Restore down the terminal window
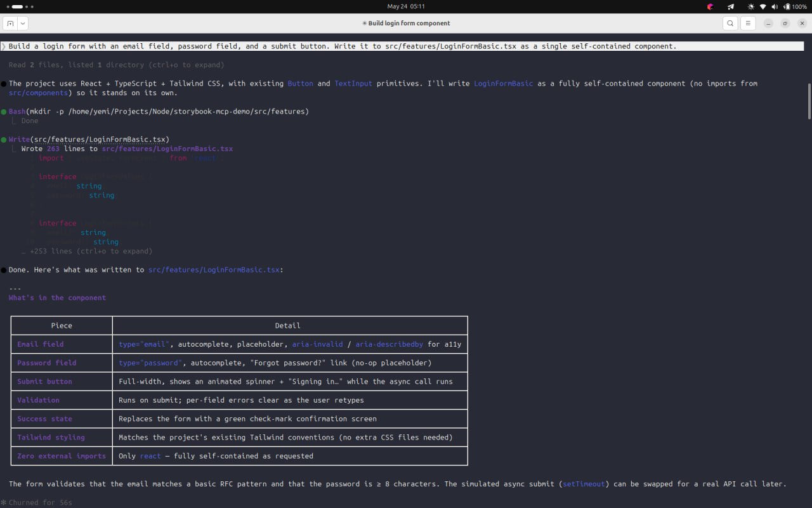Image resolution: width=812 pixels, height=508 pixels. point(785,23)
